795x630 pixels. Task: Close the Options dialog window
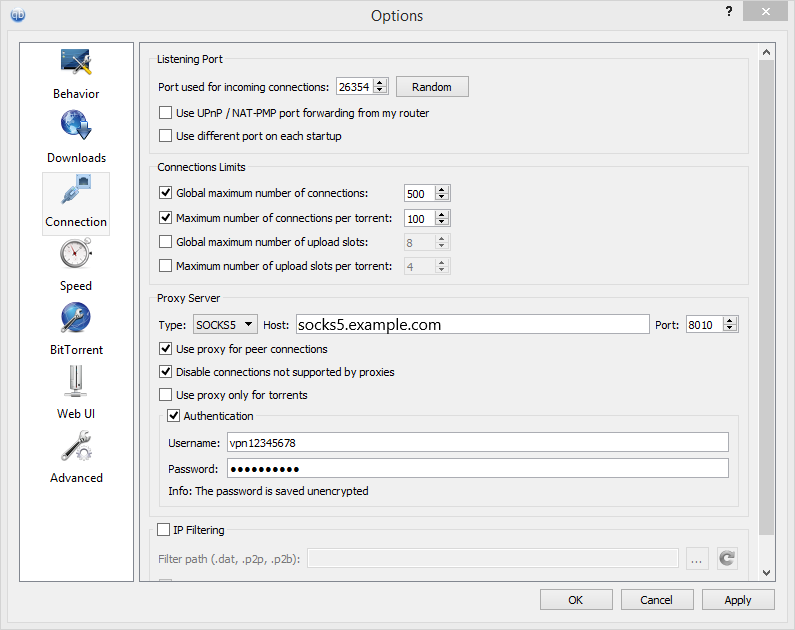click(x=766, y=11)
